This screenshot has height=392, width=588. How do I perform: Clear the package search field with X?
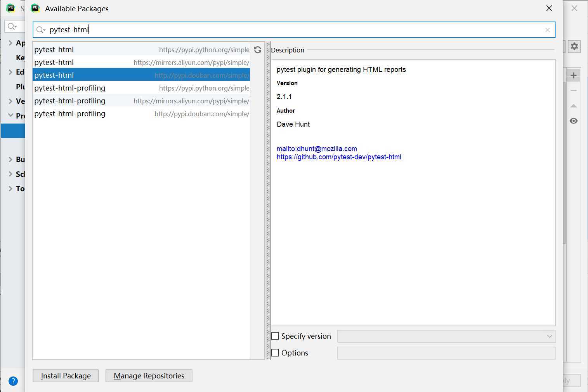[547, 30]
